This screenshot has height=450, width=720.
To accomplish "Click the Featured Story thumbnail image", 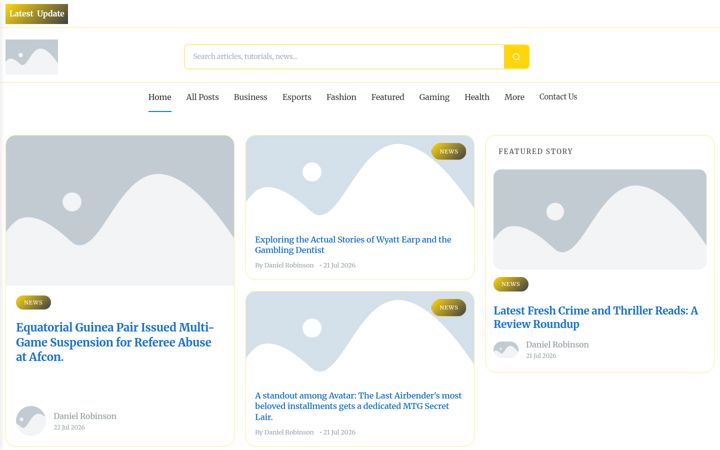I will [x=600, y=219].
